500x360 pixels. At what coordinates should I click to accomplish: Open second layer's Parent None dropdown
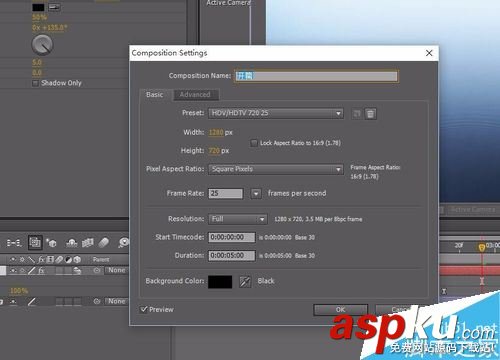[117, 301]
